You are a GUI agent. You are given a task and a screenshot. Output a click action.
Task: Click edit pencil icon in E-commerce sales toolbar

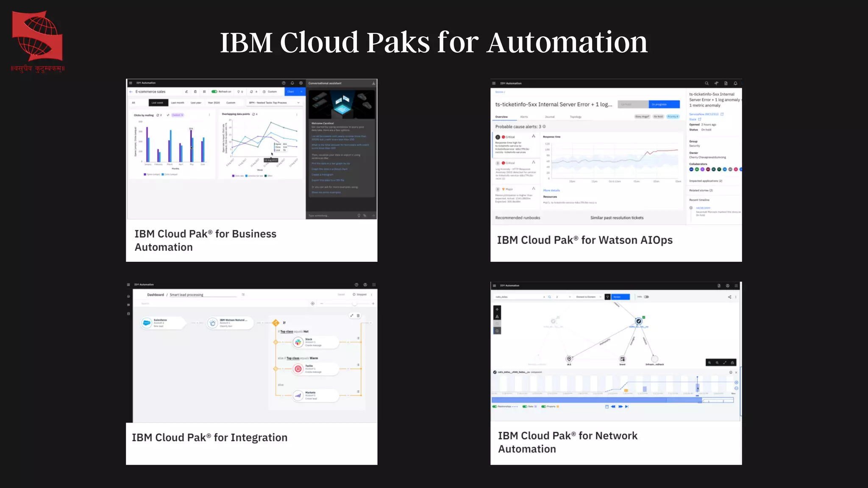pos(186,91)
